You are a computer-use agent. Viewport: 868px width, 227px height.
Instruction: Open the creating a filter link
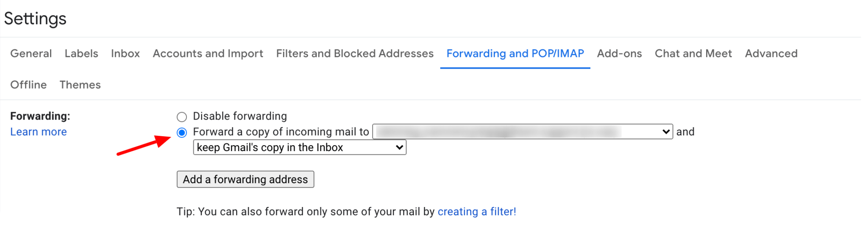point(477,212)
